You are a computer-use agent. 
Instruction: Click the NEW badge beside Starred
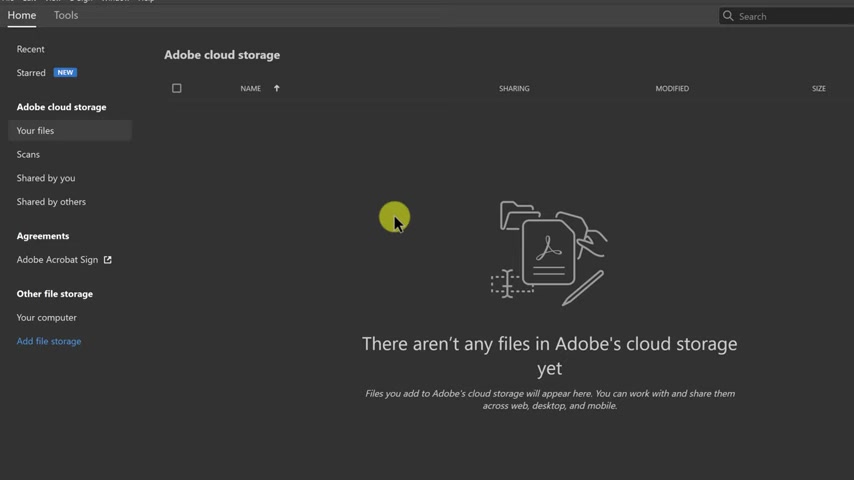[x=65, y=72]
